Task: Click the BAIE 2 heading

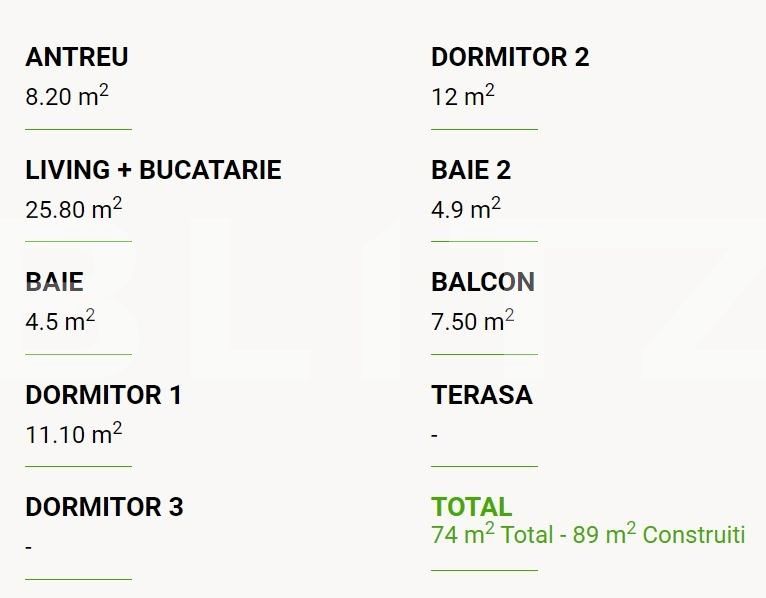Action: click(x=471, y=170)
